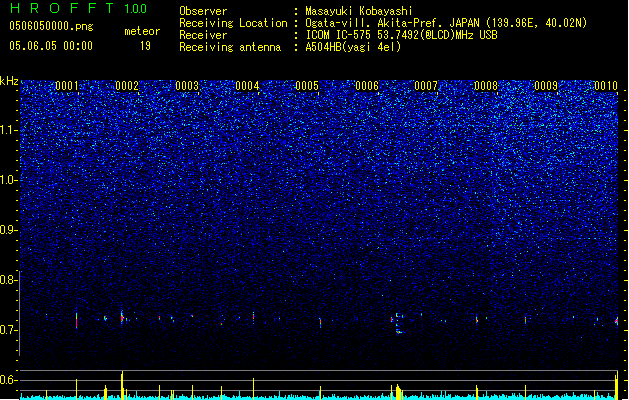Click the 'meteor' label

142,31
